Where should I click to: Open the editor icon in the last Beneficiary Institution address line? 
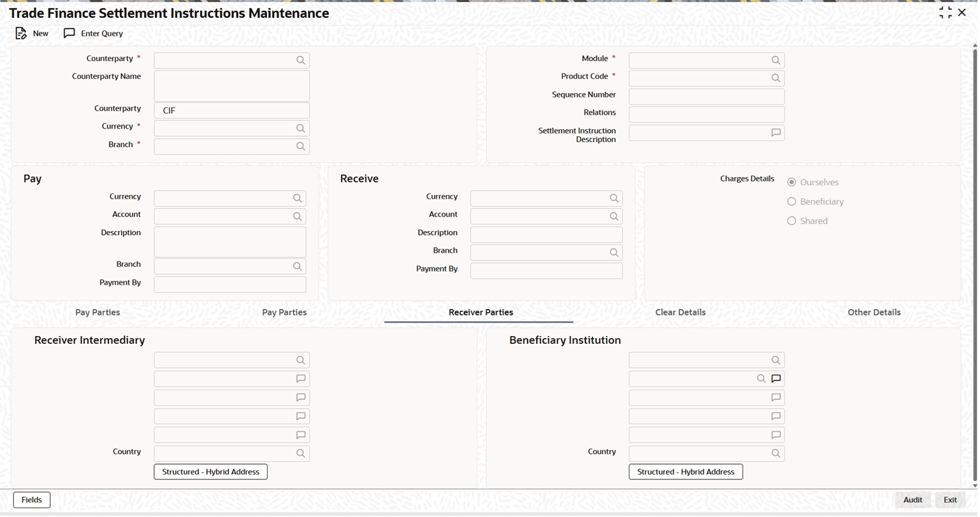(x=775, y=436)
